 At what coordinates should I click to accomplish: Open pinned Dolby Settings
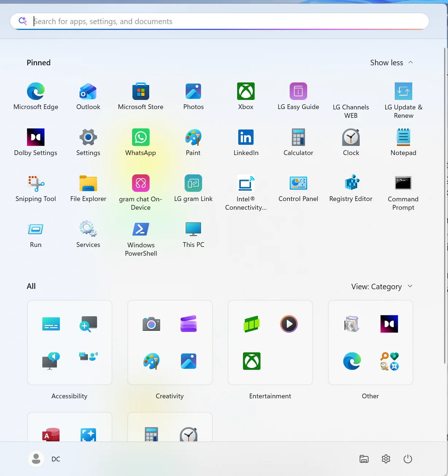click(x=36, y=143)
